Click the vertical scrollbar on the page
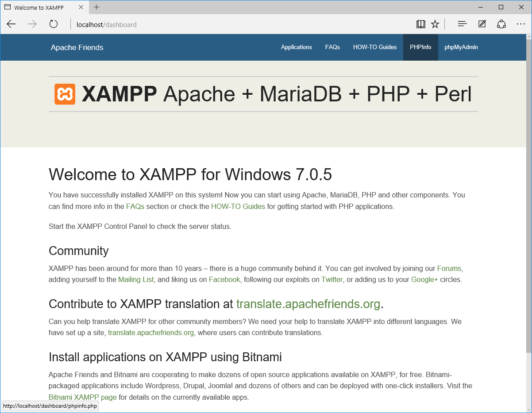 click(528, 195)
